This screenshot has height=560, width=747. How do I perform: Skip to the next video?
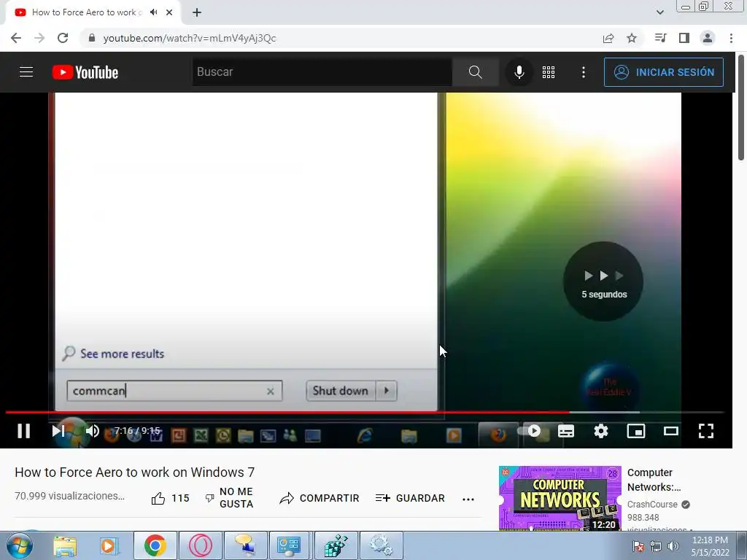click(x=58, y=431)
